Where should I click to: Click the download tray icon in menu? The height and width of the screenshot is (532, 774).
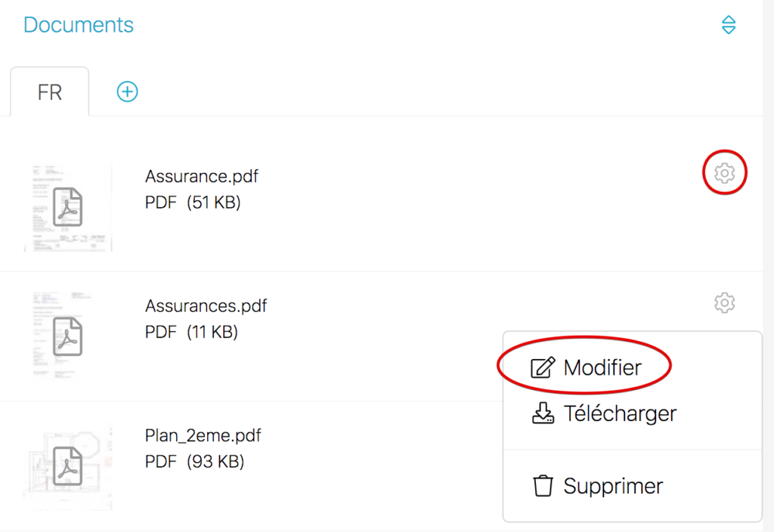pos(543,413)
